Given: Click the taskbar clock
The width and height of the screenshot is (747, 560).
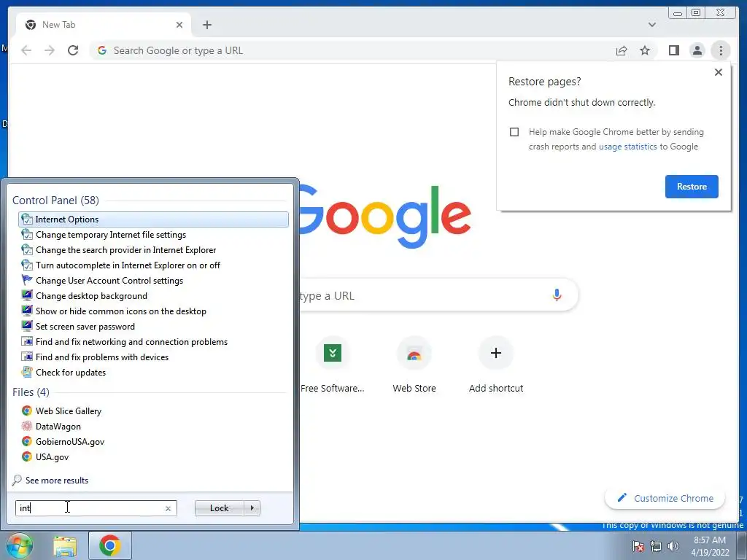Looking at the screenshot, I should (710, 546).
